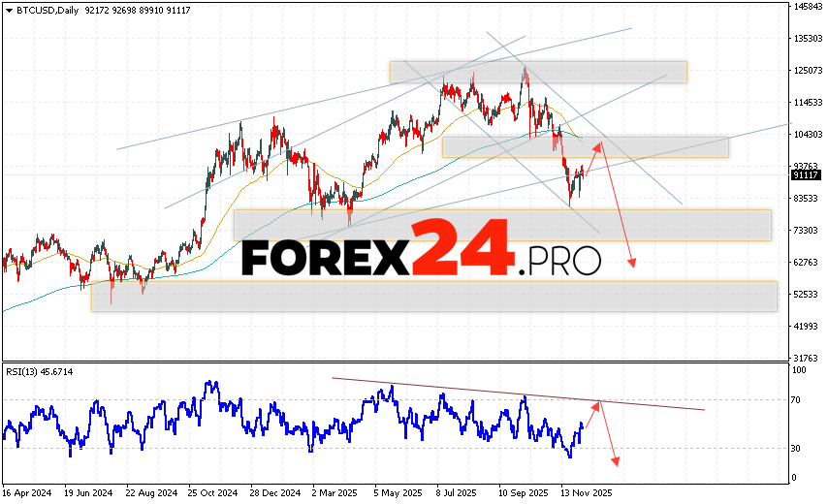Click the small triangle icon before BTCUSD
Viewport: 828px width, 504px height.
[8, 10]
